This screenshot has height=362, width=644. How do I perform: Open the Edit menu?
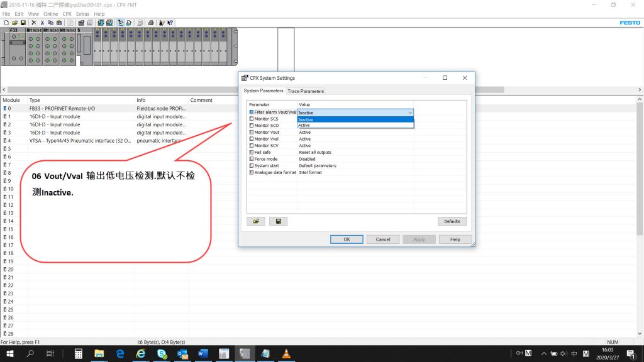(x=19, y=14)
